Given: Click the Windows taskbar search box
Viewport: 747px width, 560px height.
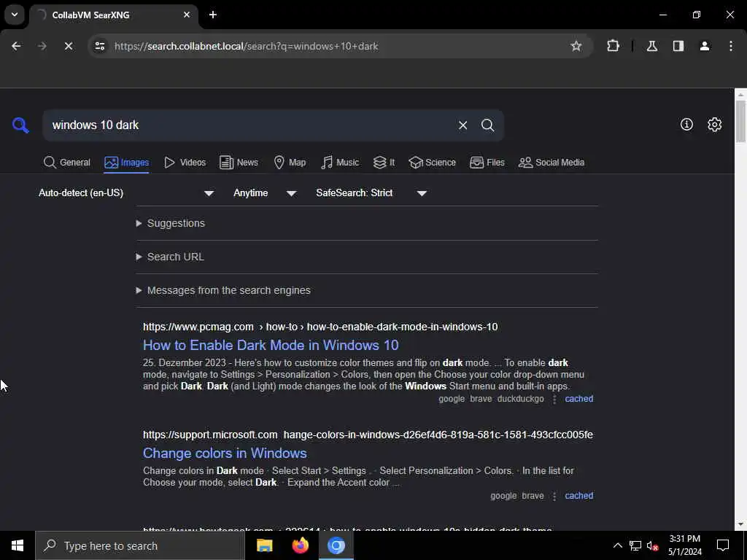Looking at the screenshot, I should [139, 545].
